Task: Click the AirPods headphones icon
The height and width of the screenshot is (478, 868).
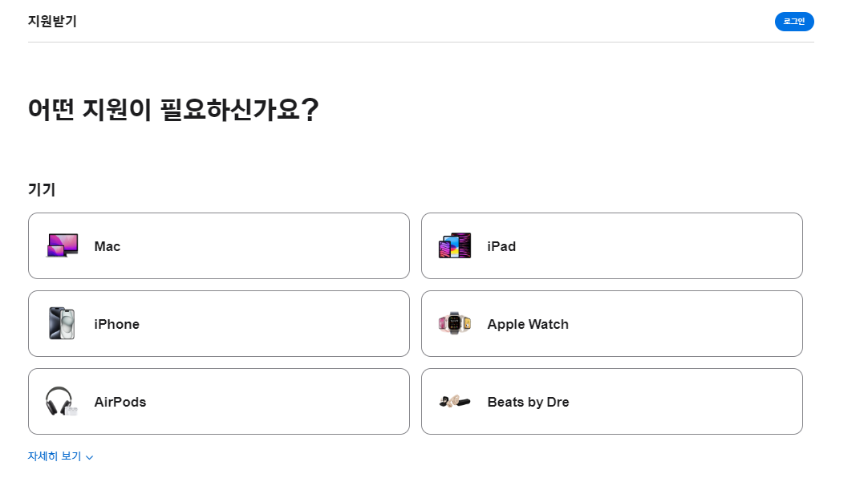Action: pyautogui.click(x=60, y=401)
